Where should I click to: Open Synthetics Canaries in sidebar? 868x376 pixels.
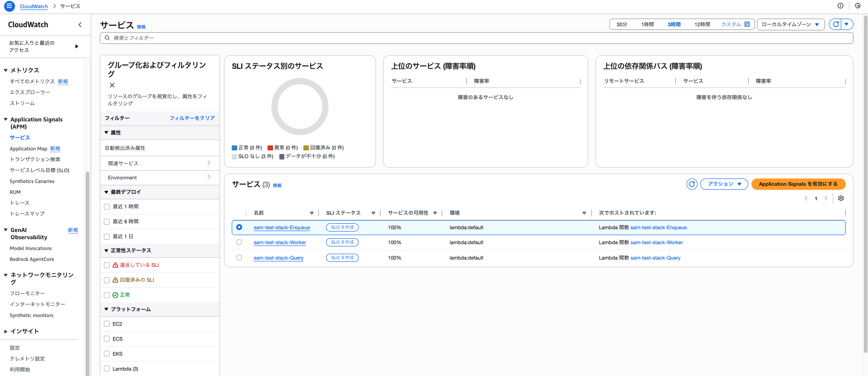coord(32,181)
